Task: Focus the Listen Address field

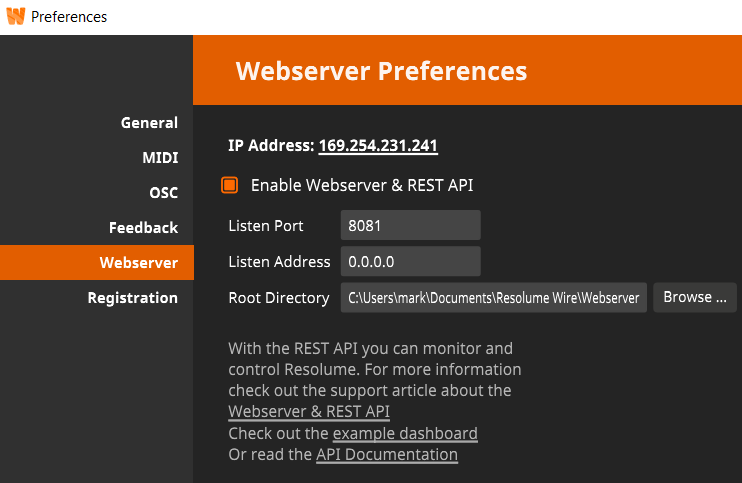Action: pyautogui.click(x=410, y=261)
